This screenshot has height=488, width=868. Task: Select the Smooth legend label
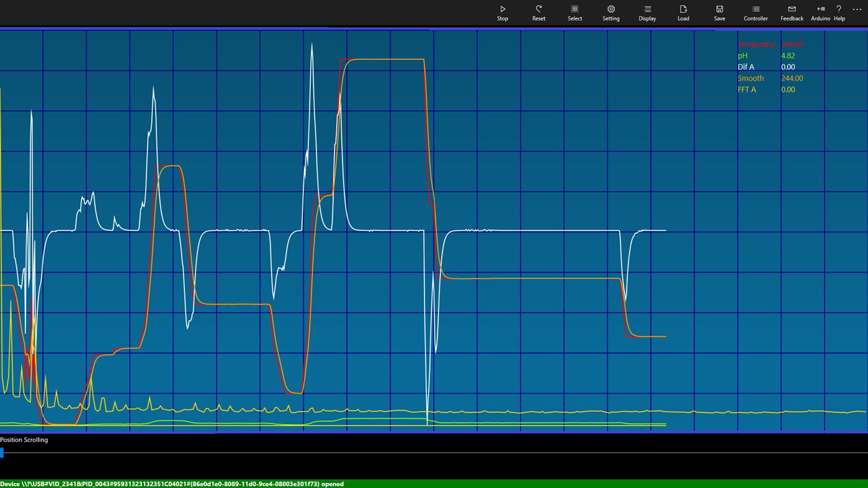751,78
